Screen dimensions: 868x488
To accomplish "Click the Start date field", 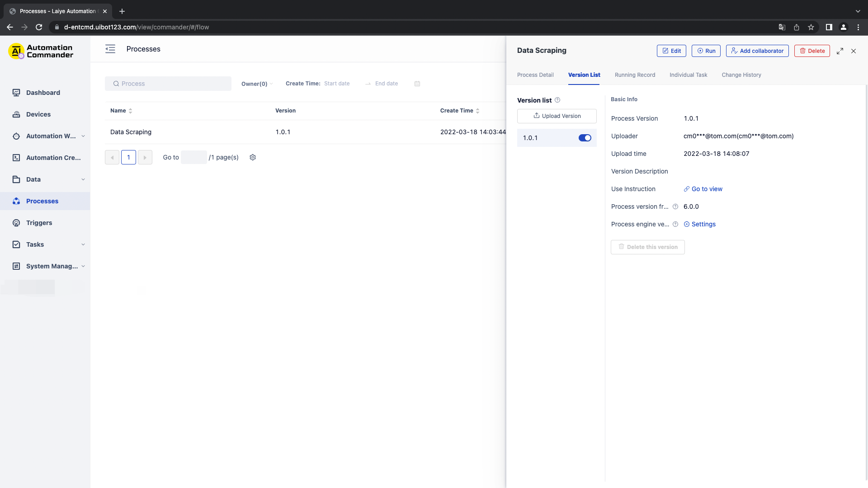I will tap(337, 84).
